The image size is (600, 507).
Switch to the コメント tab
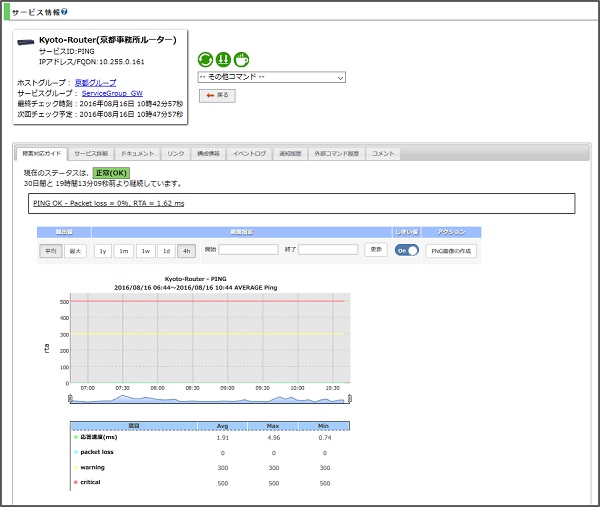(383, 154)
